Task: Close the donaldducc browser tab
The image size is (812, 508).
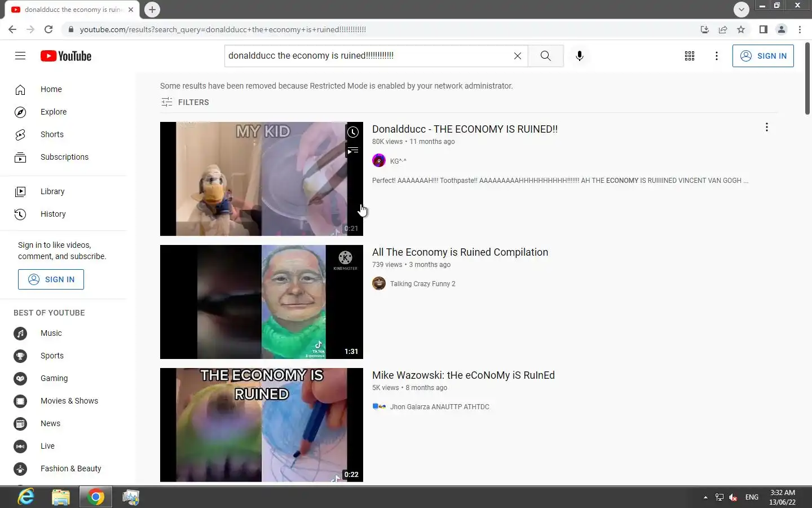Action: point(131,10)
